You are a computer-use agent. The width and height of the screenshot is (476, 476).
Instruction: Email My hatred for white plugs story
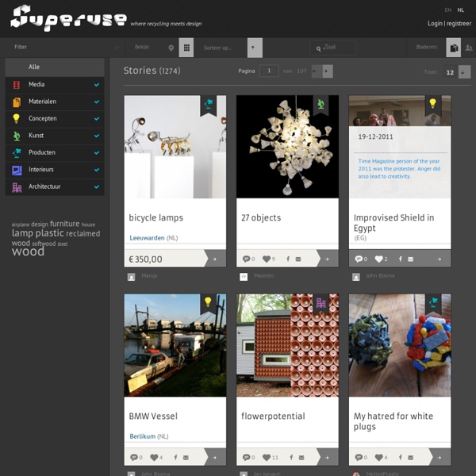[x=410, y=457]
